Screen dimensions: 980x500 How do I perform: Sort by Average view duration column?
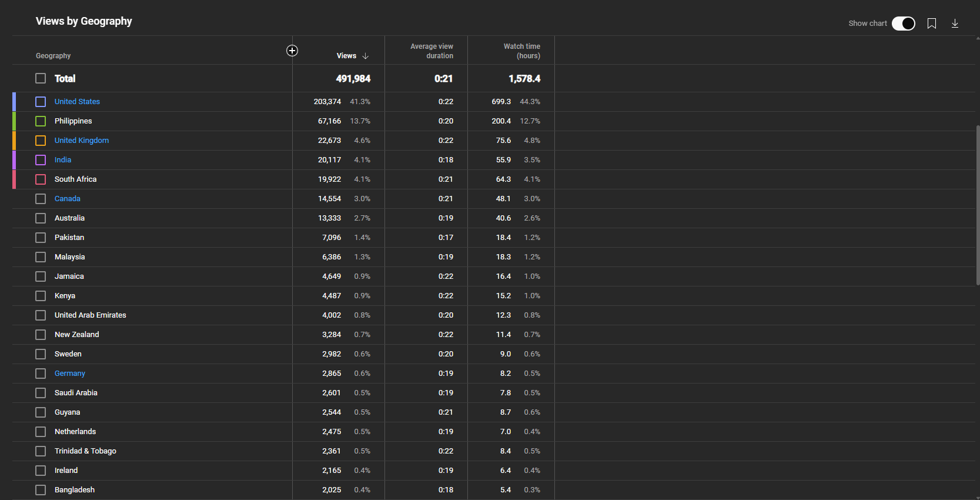(432, 51)
